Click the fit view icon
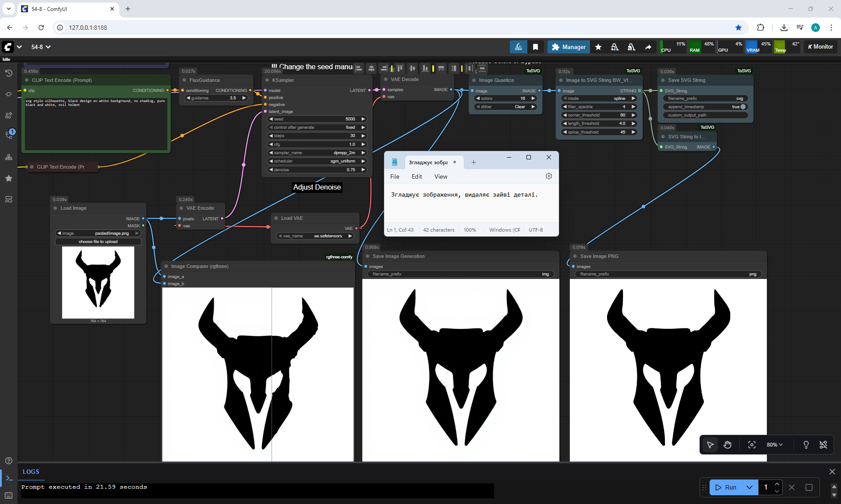This screenshot has height=504, width=841. coord(752,445)
